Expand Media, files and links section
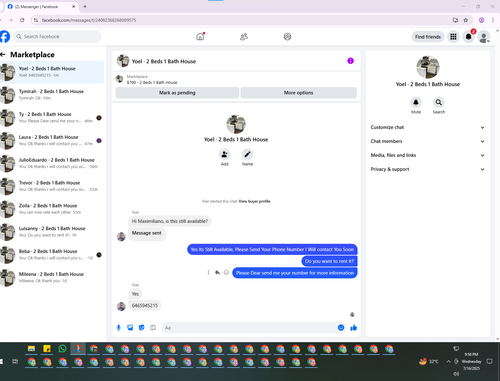 [x=428, y=155]
